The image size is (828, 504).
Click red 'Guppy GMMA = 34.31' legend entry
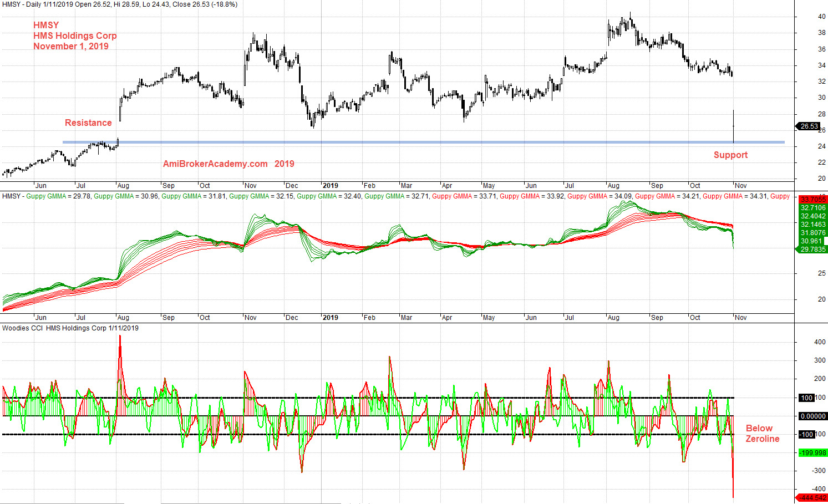coord(735,196)
